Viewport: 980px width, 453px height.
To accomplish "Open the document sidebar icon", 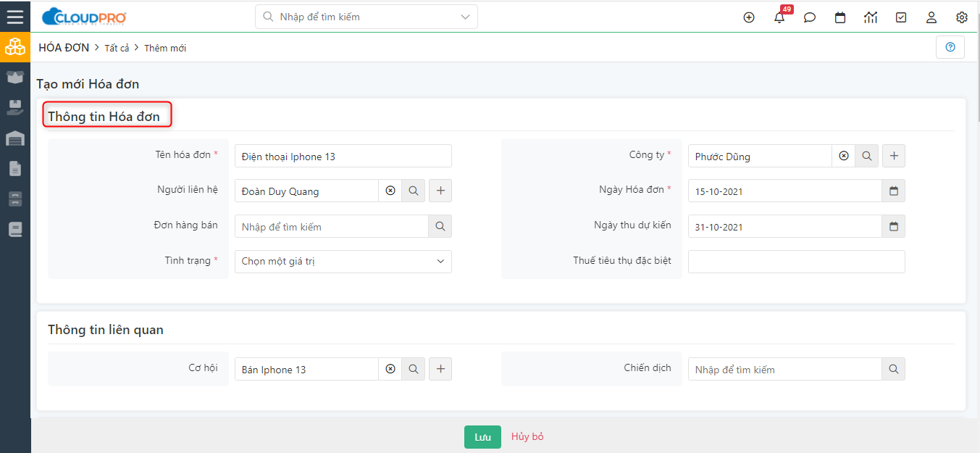I will click(x=15, y=169).
